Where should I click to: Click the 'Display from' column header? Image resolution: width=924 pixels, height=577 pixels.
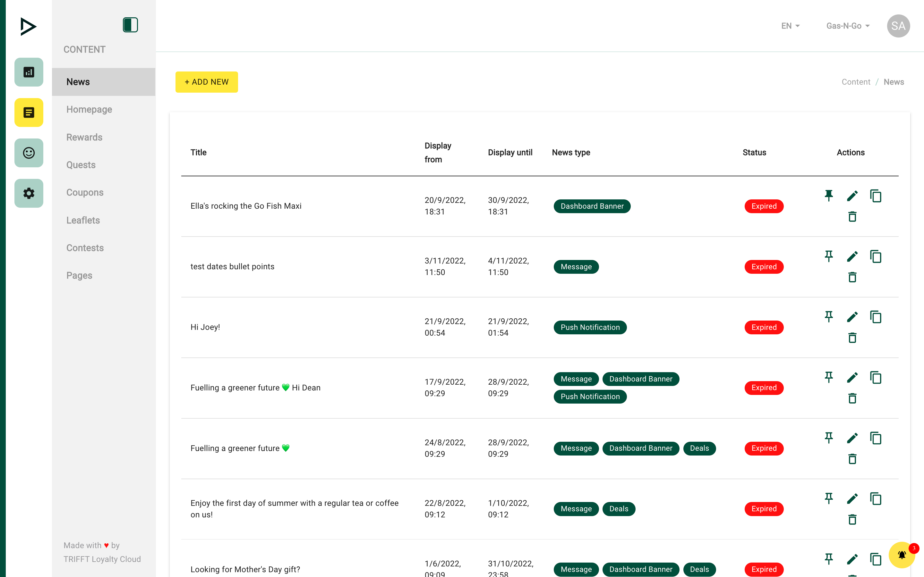click(438, 152)
